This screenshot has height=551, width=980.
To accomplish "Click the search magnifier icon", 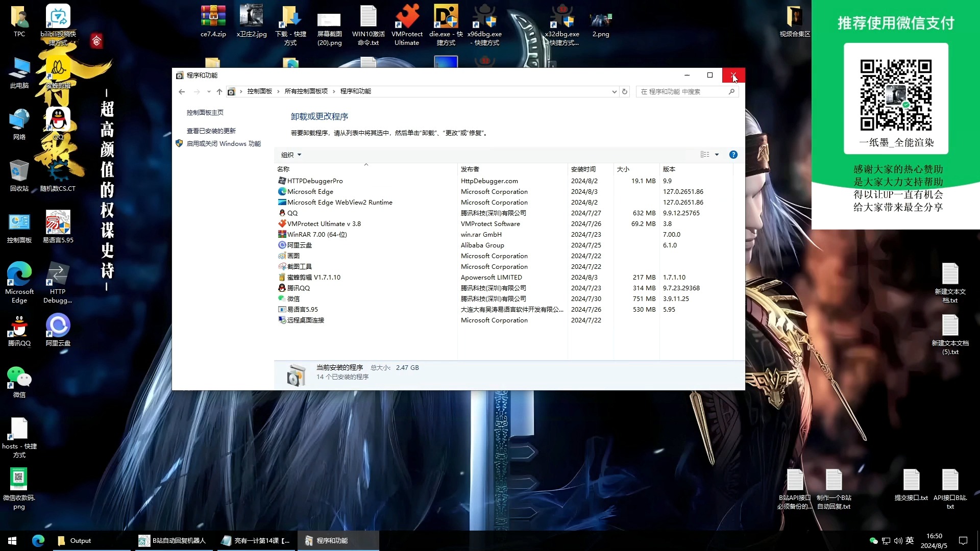I will click(x=731, y=91).
